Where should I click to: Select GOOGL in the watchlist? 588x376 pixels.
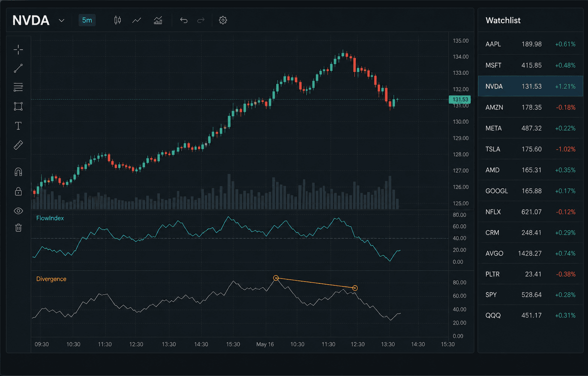click(x=530, y=191)
